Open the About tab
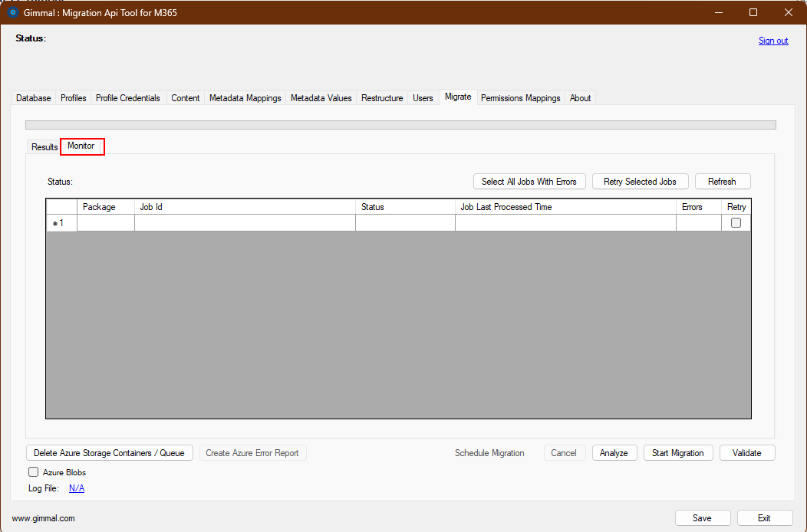This screenshot has width=807, height=532. tap(579, 98)
